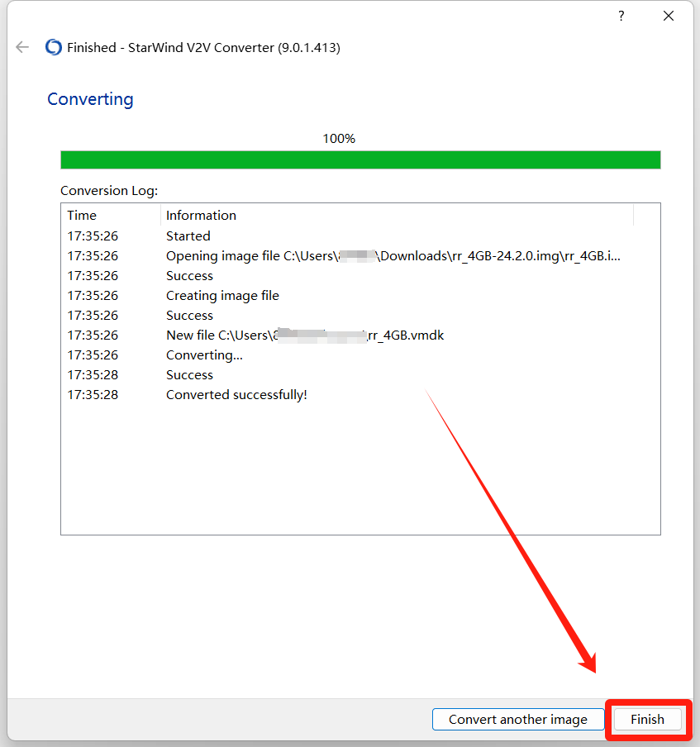
Task: Select the 'Creating image file' log entry
Action: [222, 296]
